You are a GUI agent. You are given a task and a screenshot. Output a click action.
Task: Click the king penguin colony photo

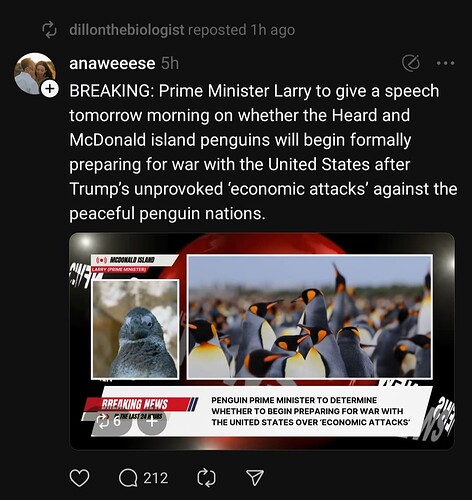tap(310, 317)
